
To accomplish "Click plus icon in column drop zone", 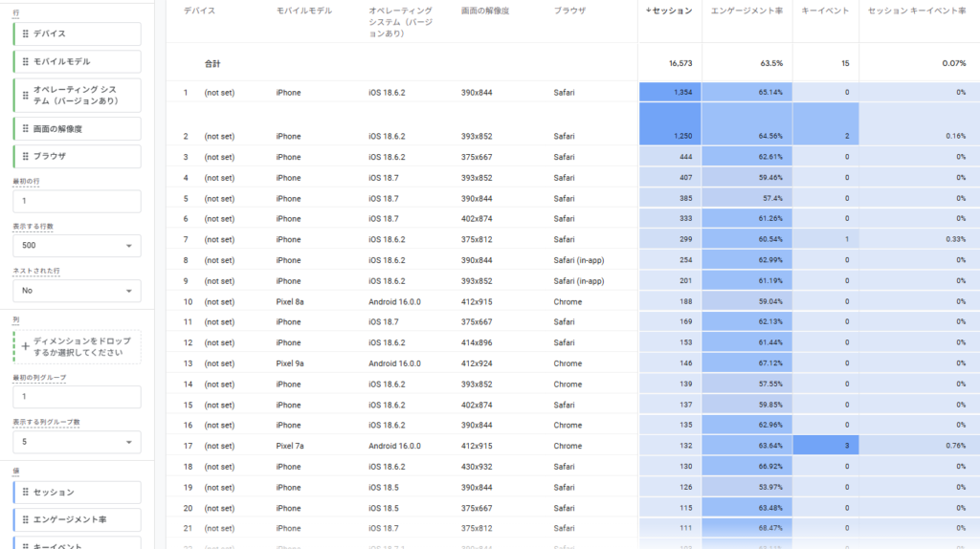I will pyautogui.click(x=26, y=346).
